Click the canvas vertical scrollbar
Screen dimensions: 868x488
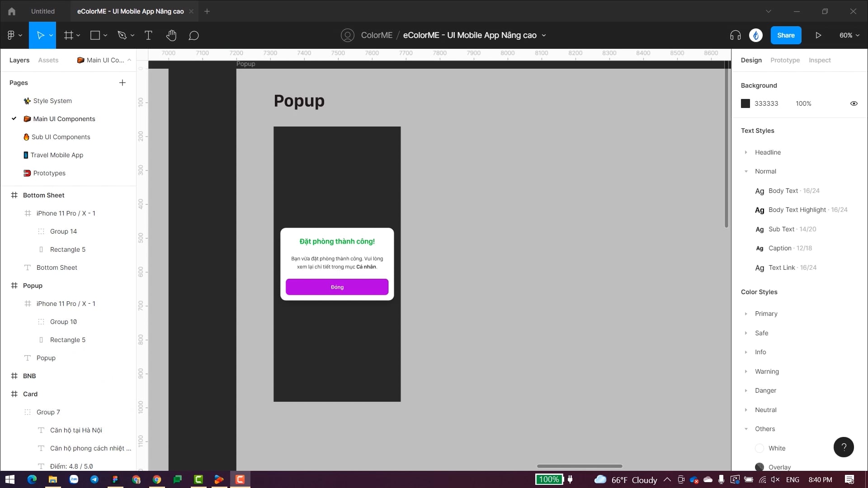click(726, 145)
